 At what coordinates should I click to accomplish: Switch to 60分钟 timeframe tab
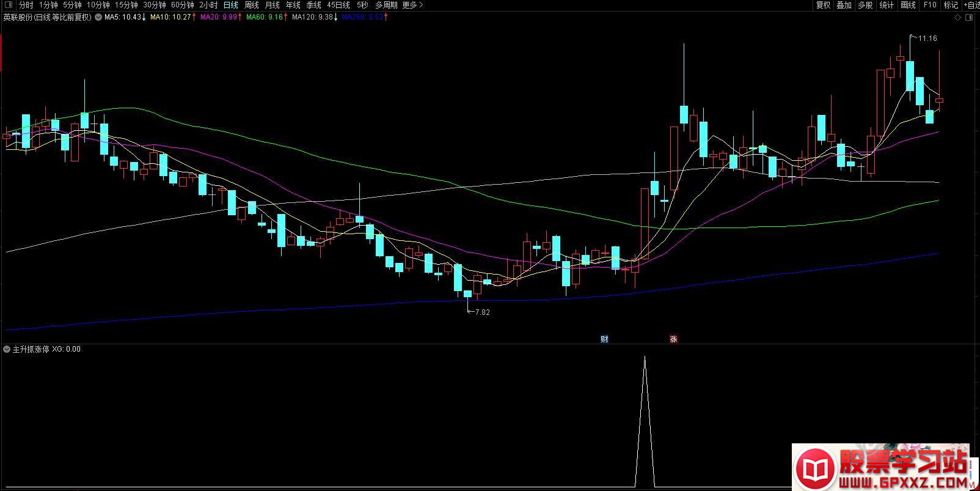click(182, 5)
